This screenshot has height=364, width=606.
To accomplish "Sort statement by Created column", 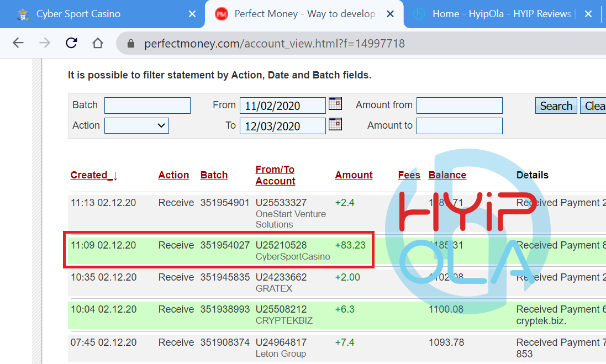I will pyautogui.click(x=94, y=175).
